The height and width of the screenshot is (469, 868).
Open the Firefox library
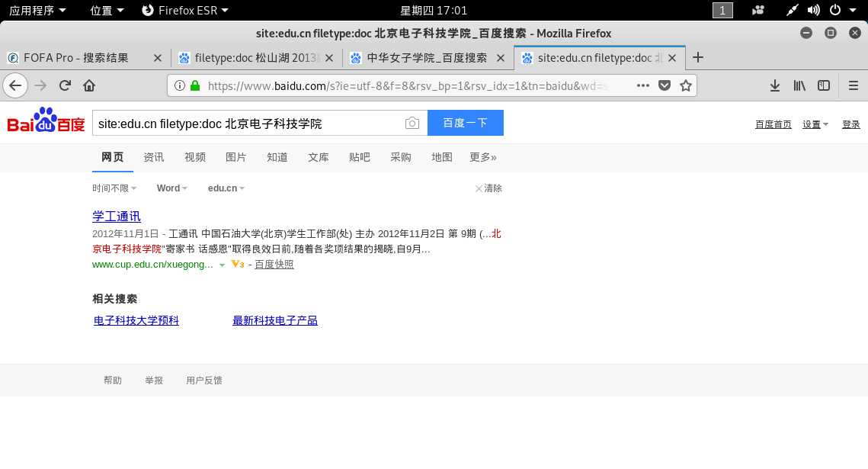tap(799, 86)
